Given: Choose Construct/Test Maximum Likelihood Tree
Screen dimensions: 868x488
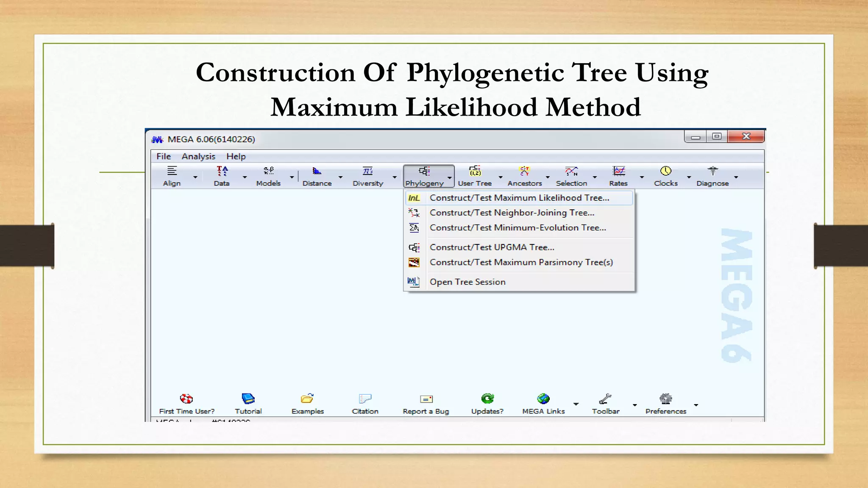Looking at the screenshot, I should (x=519, y=198).
